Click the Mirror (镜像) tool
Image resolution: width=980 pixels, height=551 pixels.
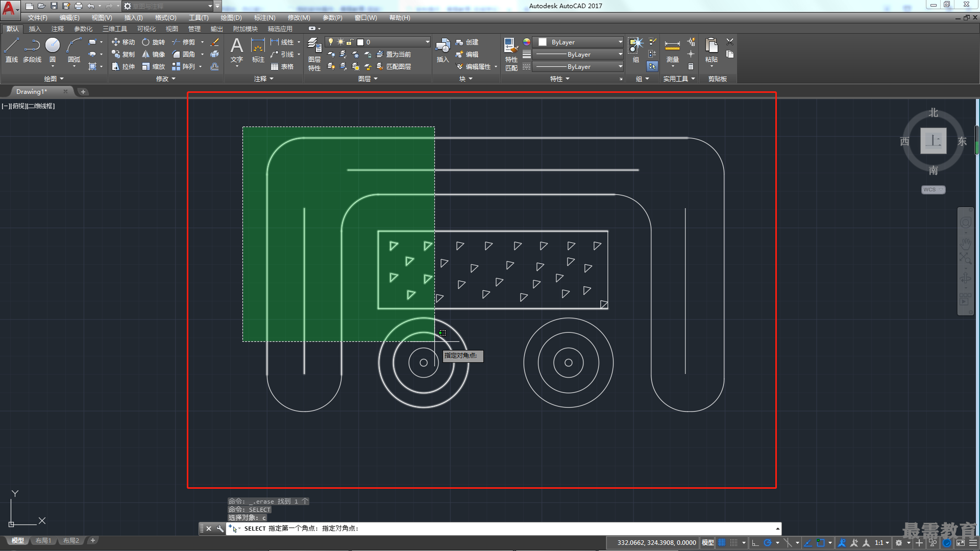point(154,54)
